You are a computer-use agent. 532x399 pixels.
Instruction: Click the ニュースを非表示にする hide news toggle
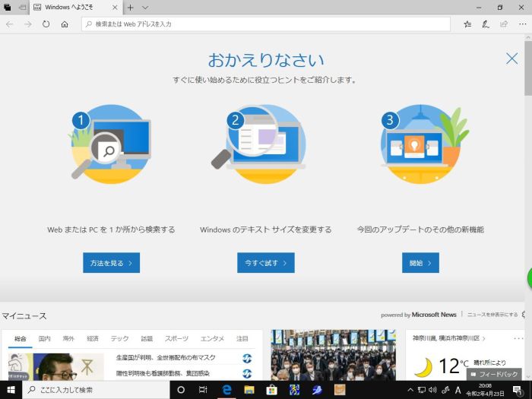coord(492,315)
